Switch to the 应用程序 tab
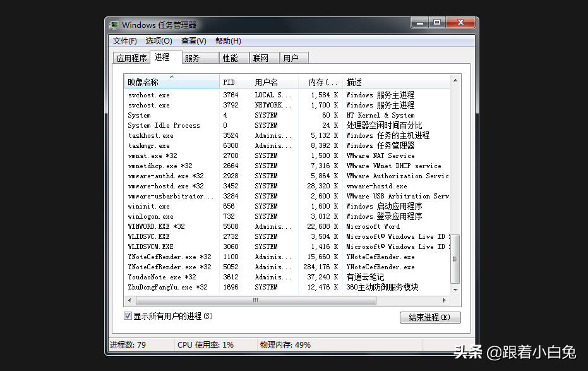 tap(131, 58)
